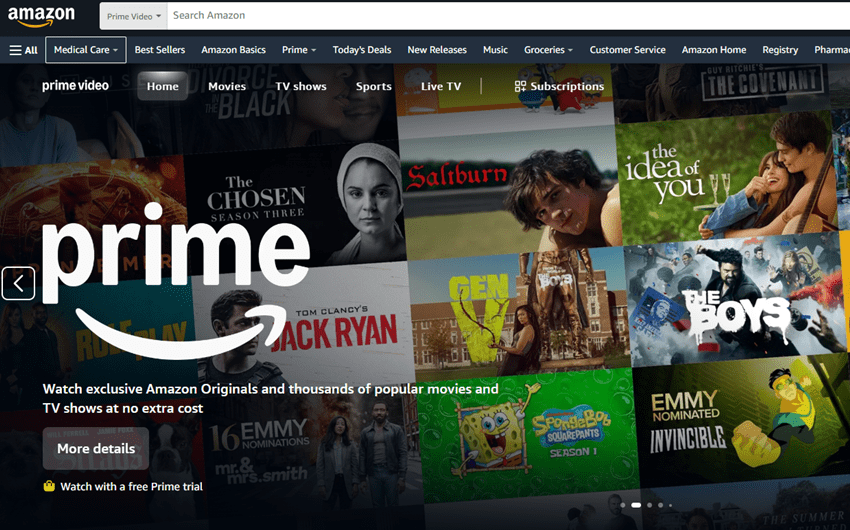Image resolution: width=850 pixels, height=530 pixels.
Task: Open the Jack Ryan poster
Action: pyautogui.click(x=304, y=327)
